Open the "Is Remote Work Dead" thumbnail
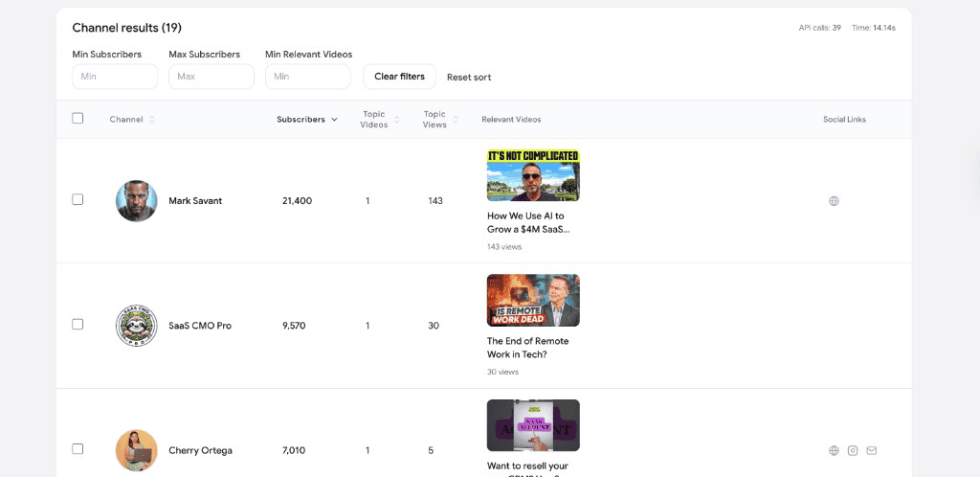 coord(533,300)
